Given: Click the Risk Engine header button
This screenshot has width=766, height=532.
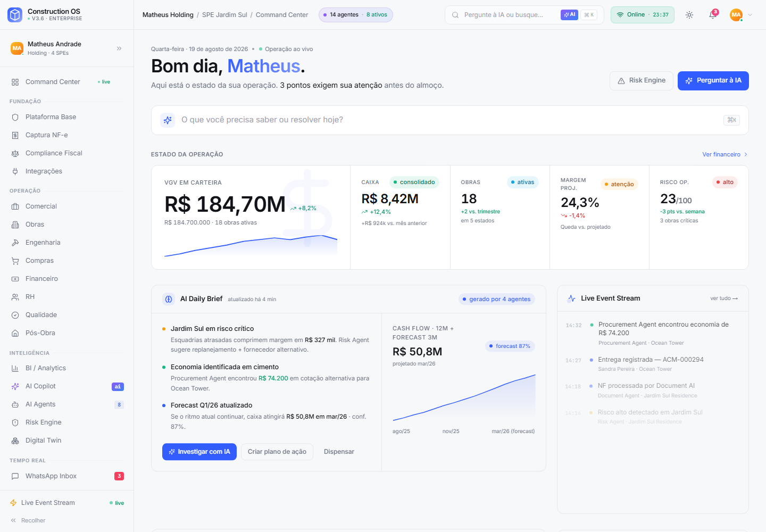Looking at the screenshot, I should (x=642, y=81).
